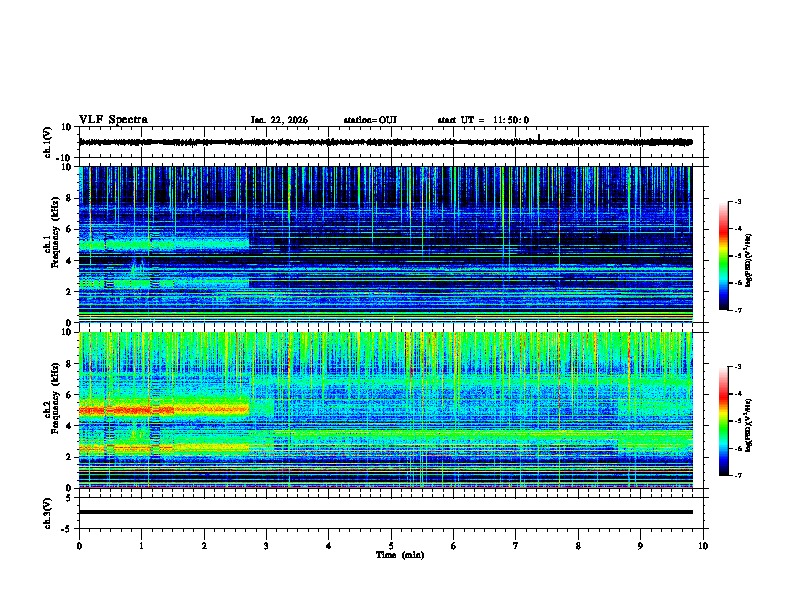This screenshot has width=792, height=612.
Task: Click the ch.1 PSD color bar
Action: (723, 256)
